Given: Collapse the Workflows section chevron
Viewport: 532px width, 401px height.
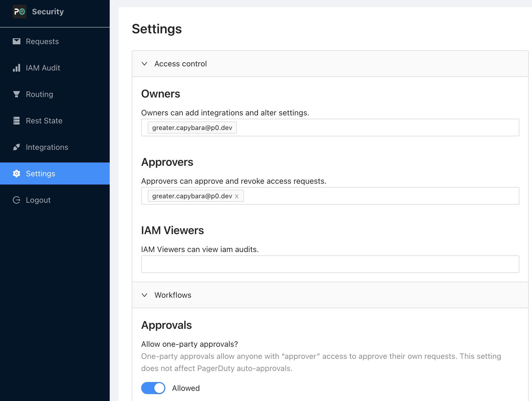Looking at the screenshot, I should pos(144,295).
